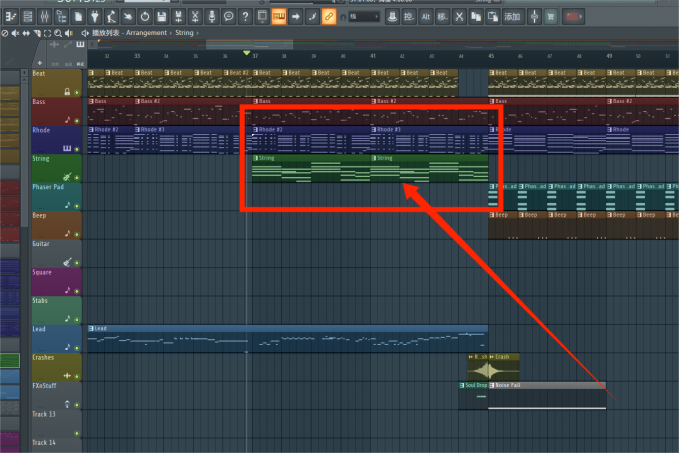Click the plugin picker plug icon
This screenshot has height=453, width=679.
click(95, 17)
